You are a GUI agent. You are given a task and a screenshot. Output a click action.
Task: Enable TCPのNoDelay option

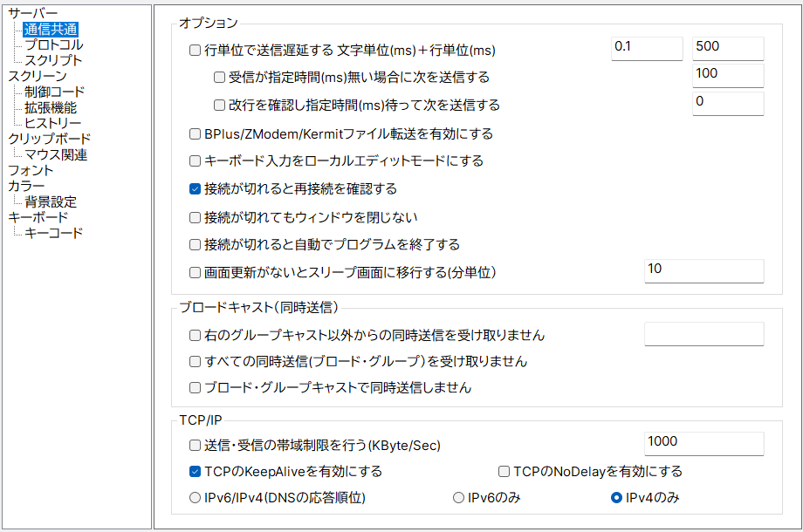pyautogui.click(x=504, y=472)
